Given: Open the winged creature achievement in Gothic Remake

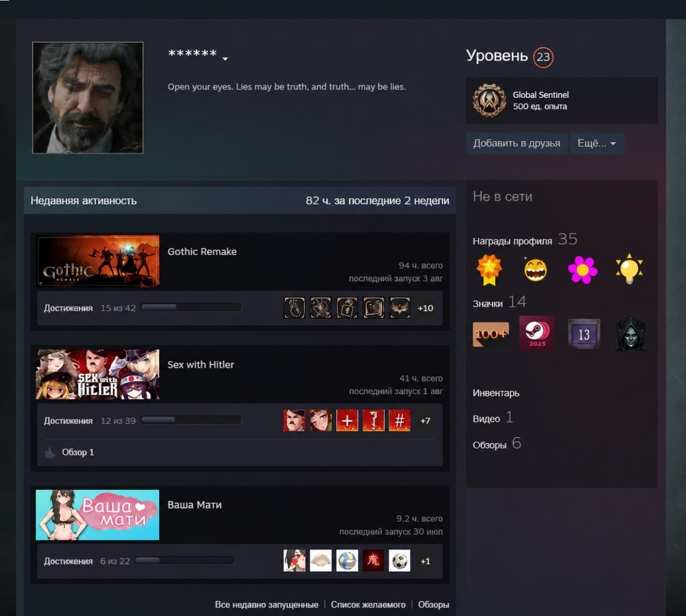Looking at the screenshot, I should point(399,308).
